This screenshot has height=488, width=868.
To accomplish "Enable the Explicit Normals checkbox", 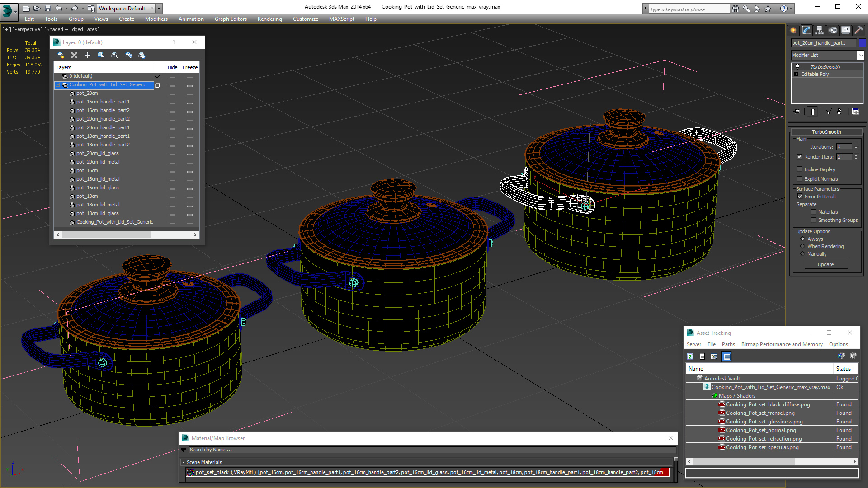I will click(x=799, y=179).
